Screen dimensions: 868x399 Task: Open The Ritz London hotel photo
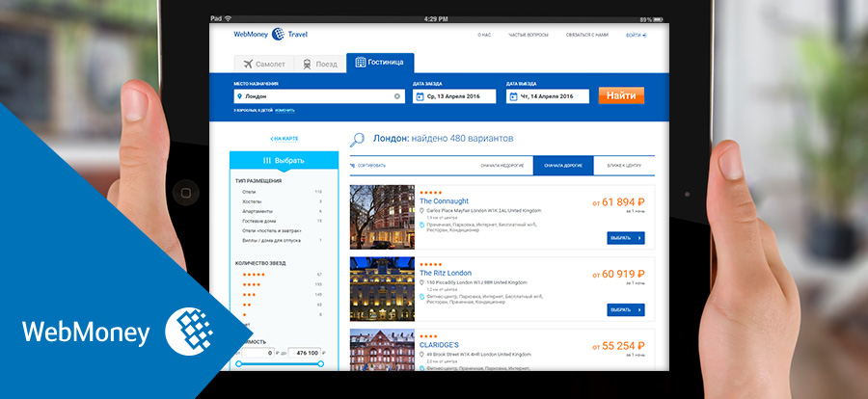(x=382, y=289)
